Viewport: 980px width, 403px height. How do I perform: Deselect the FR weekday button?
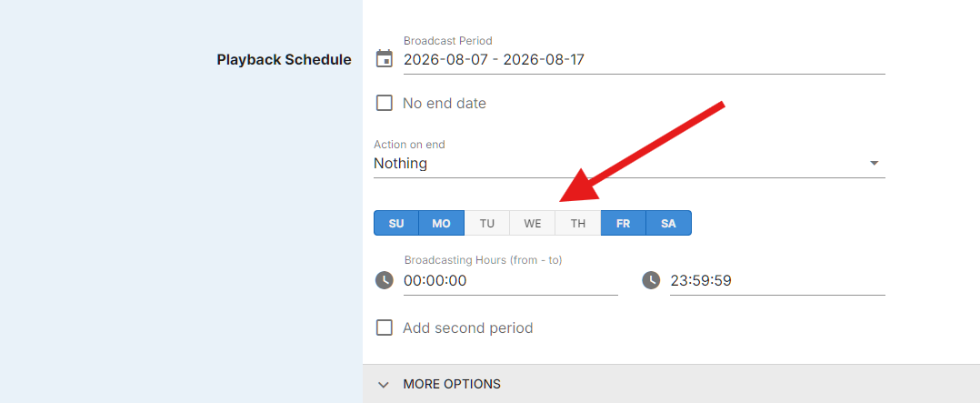623,224
